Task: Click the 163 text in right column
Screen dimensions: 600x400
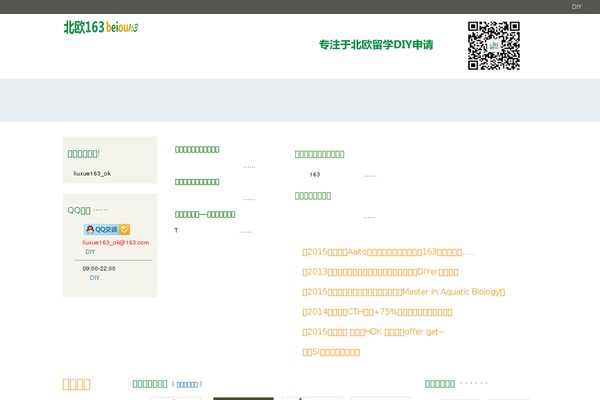Action: 315,175
